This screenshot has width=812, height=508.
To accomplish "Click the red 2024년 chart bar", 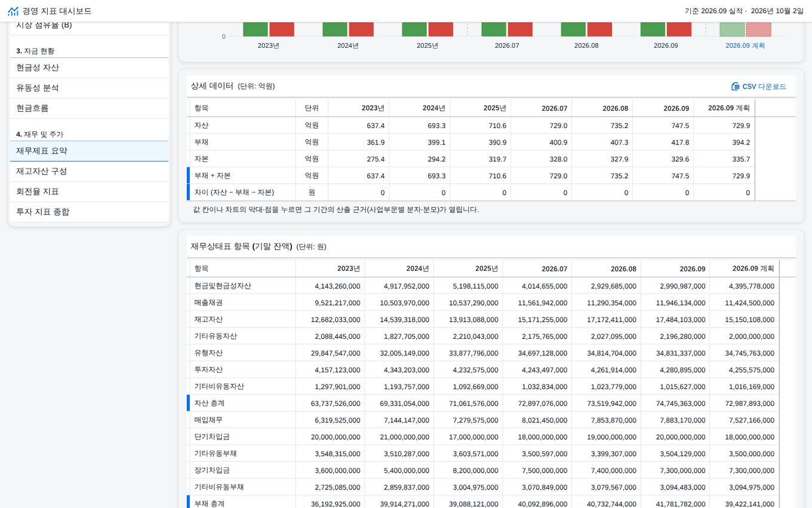I will point(361,29).
